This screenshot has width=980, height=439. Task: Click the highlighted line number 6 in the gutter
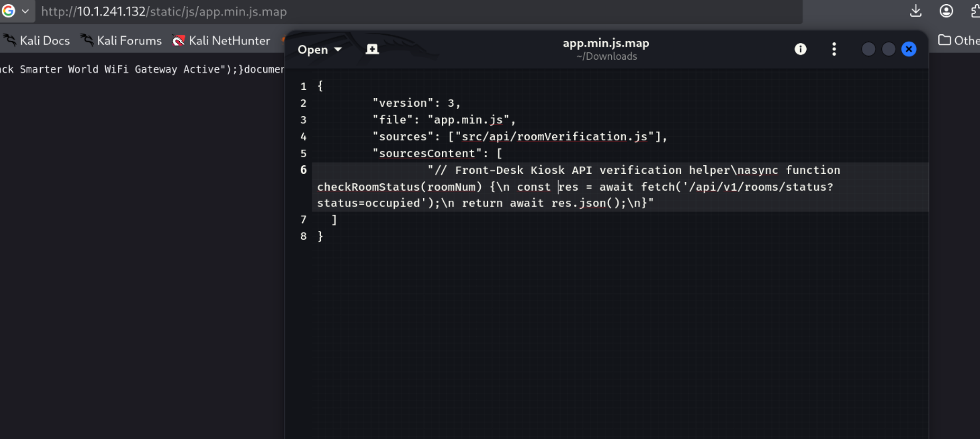(303, 170)
